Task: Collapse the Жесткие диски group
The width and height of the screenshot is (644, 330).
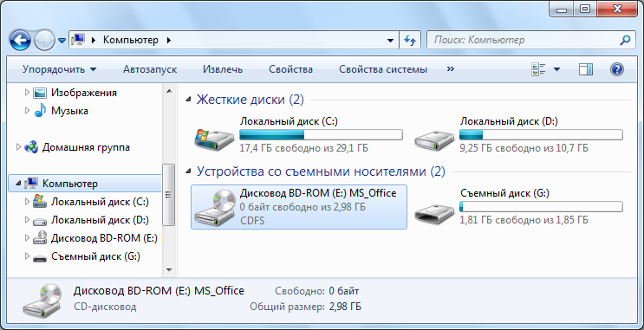Action: pos(188,100)
